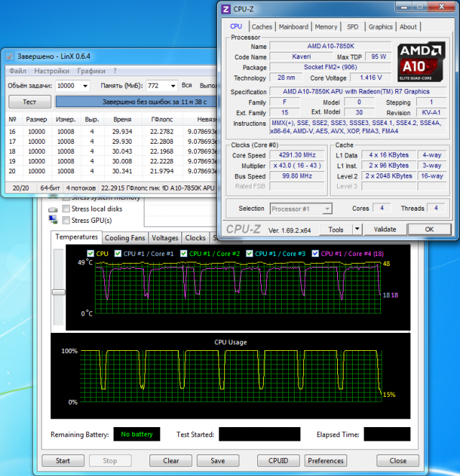Toggle CPU #1 / Core #4 graph checkbox
This screenshot has width=460, height=476.
316,254
